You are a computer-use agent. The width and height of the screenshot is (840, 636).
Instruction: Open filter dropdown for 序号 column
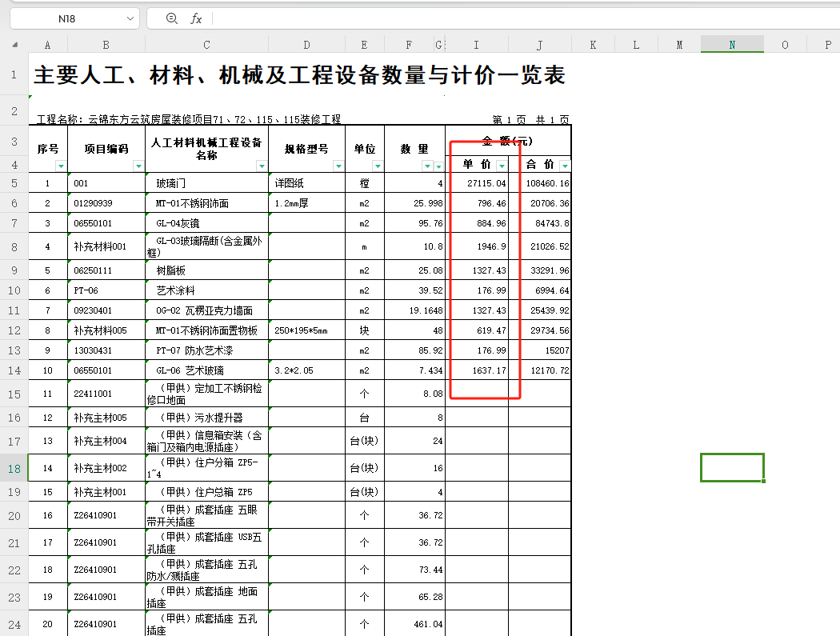pyautogui.click(x=61, y=166)
